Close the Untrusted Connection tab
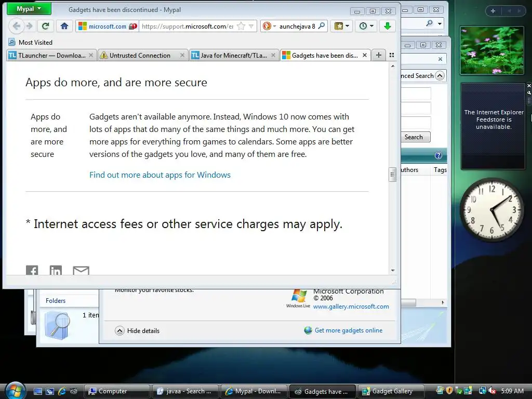 click(182, 55)
